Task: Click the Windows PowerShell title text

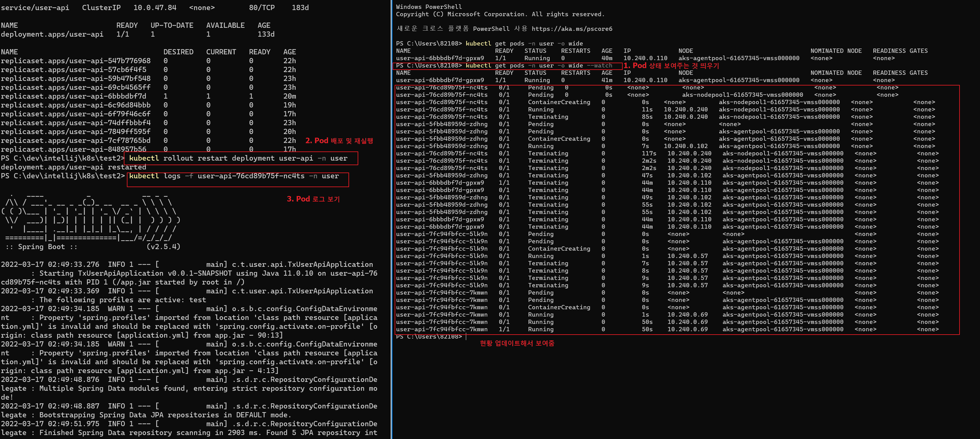Action: (x=429, y=7)
